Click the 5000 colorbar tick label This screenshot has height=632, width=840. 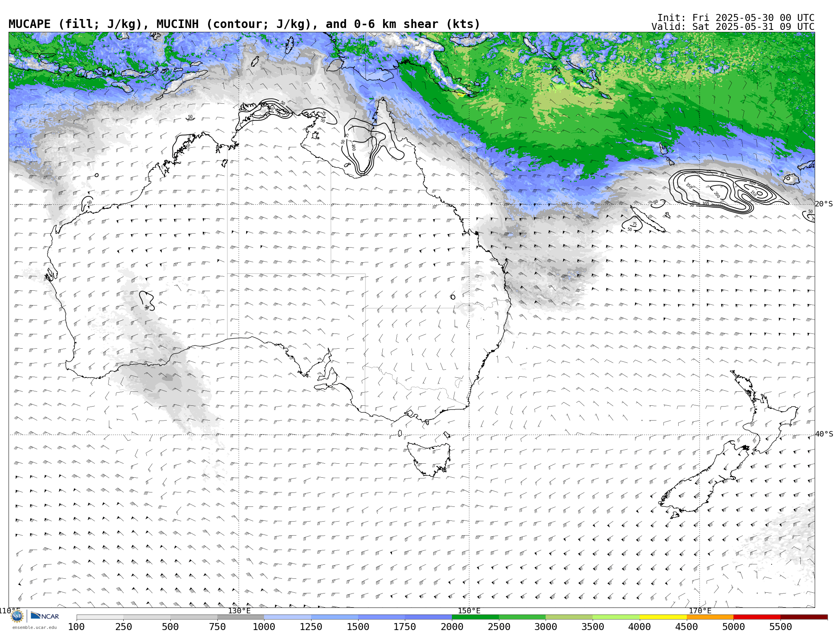coord(733,627)
